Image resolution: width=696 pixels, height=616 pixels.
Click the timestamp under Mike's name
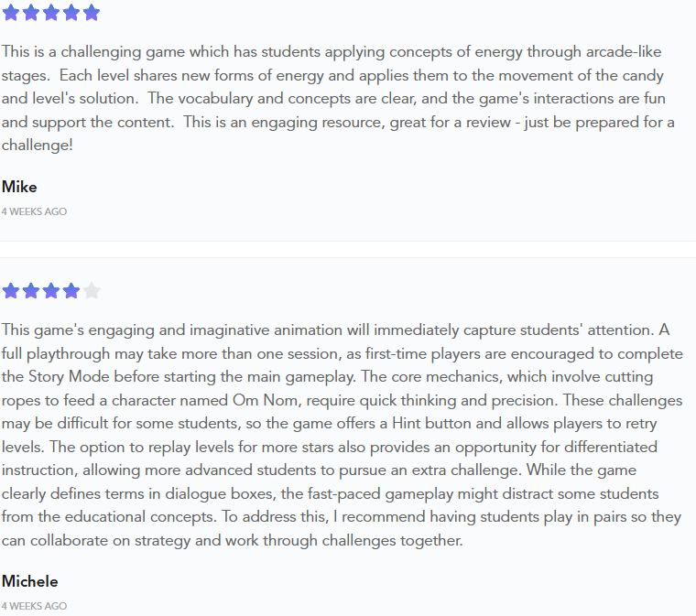tap(34, 211)
